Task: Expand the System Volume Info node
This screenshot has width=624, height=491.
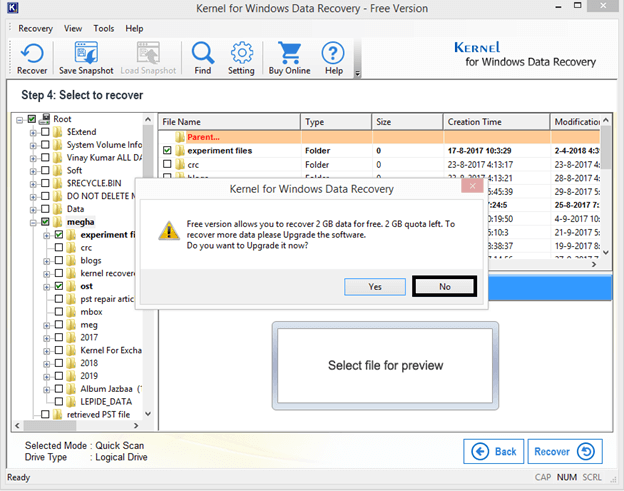Action: 33,145
